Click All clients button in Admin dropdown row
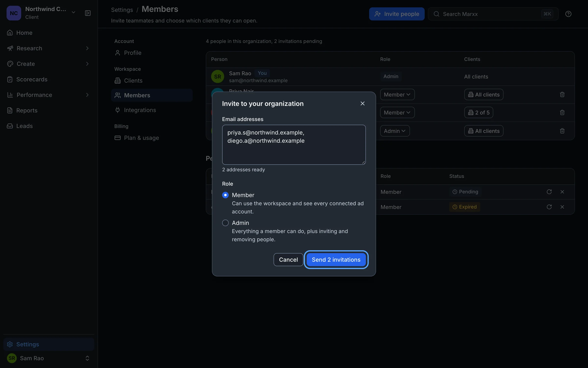The width and height of the screenshot is (588, 368). pos(484,131)
